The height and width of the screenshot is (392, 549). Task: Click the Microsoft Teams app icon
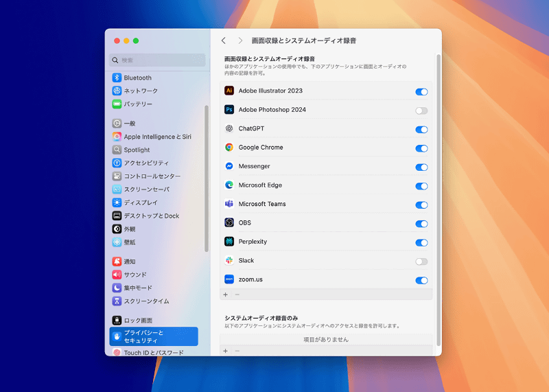tap(229, 204)
